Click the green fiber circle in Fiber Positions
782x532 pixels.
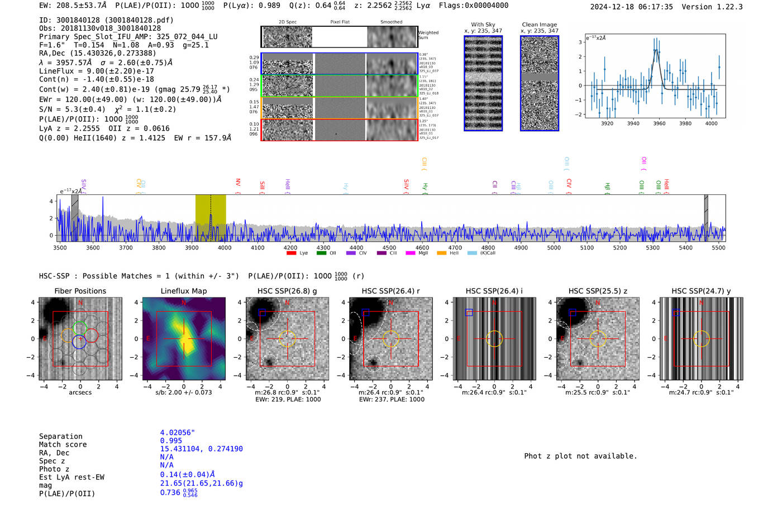(x=80, y=328)
